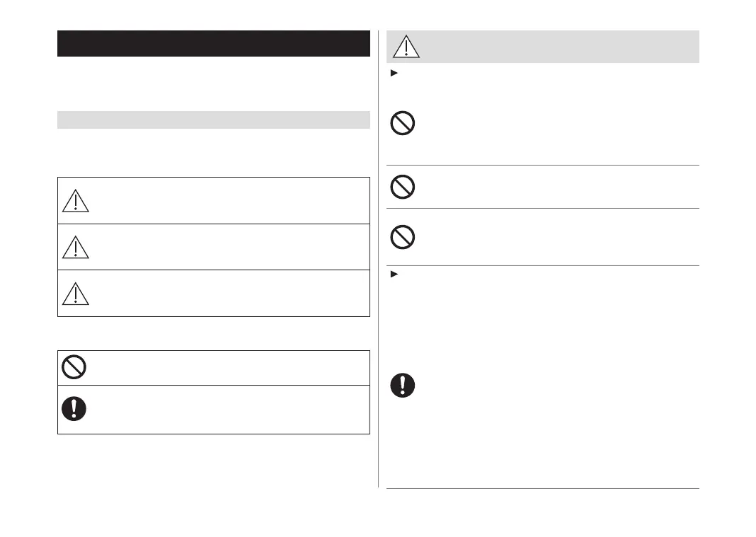Click the vertical divider line between the two columns
The width and height of the screenshot is (756, 537).
click(379, 283)
